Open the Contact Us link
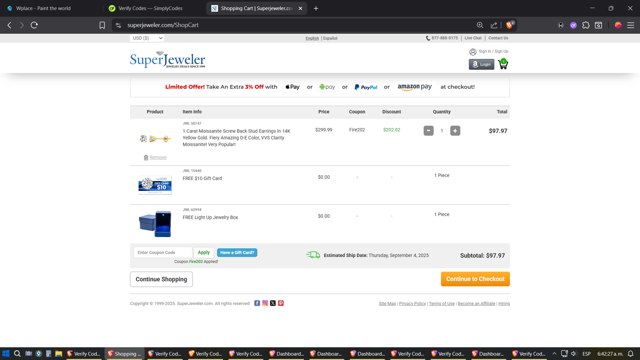The image size is (640, 360). [x=498, y=38]
